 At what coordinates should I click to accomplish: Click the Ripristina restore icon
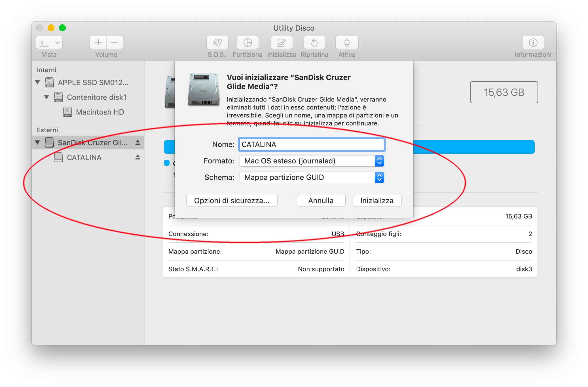(x=314, y=43)
